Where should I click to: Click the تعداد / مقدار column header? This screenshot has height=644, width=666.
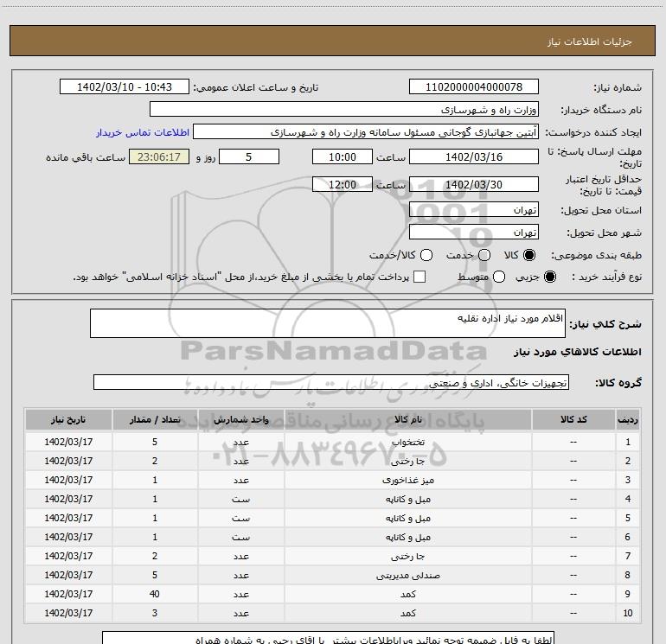click(x=155, y=420)
